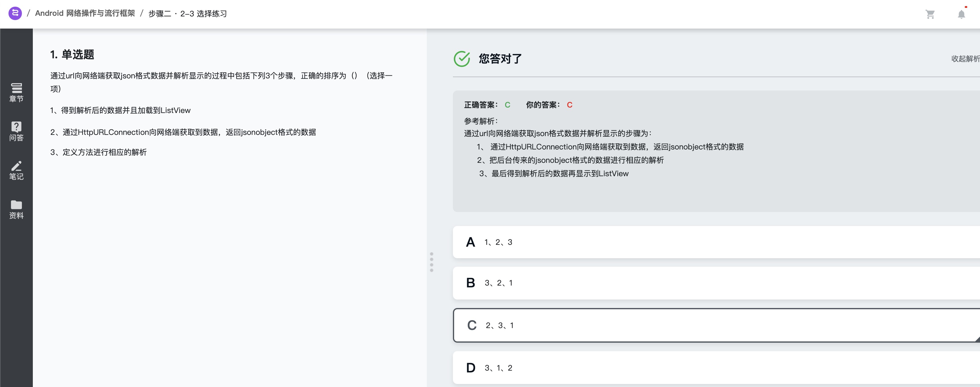Click the green correct answer letter C
This screenshot has height=387, width=980.
(508, 105)
